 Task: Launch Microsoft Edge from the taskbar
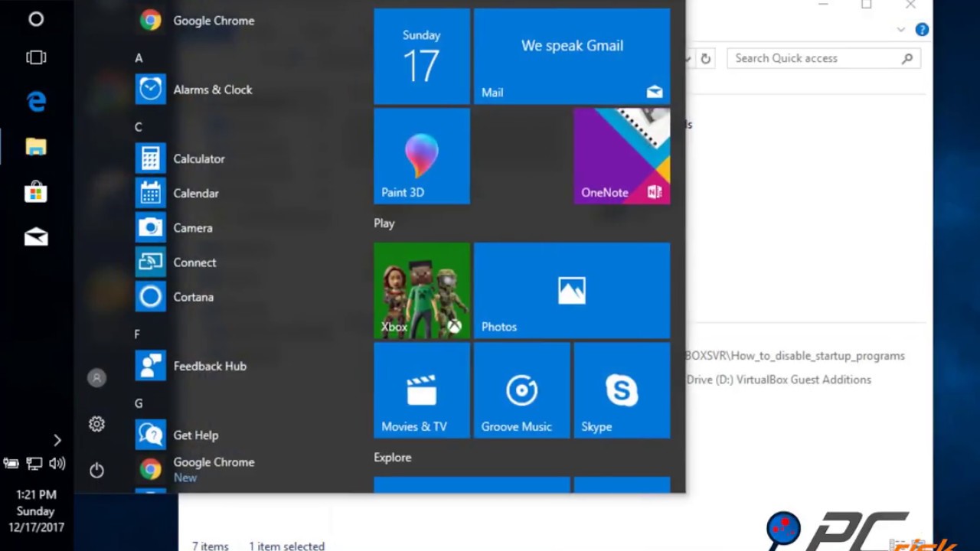coord(36,101)
